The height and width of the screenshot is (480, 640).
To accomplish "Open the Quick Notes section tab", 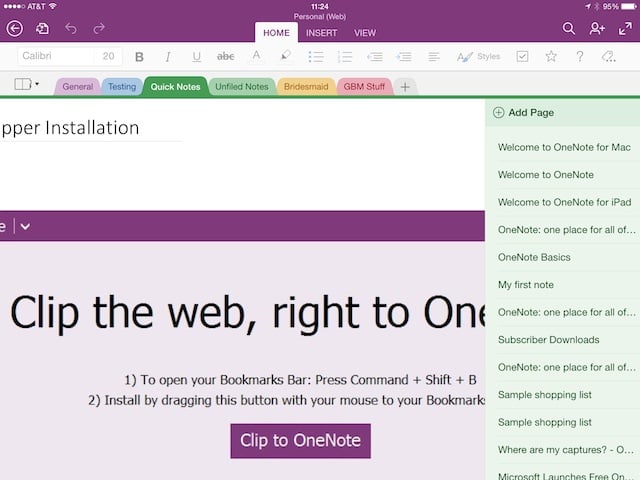I will click(176, 87).
